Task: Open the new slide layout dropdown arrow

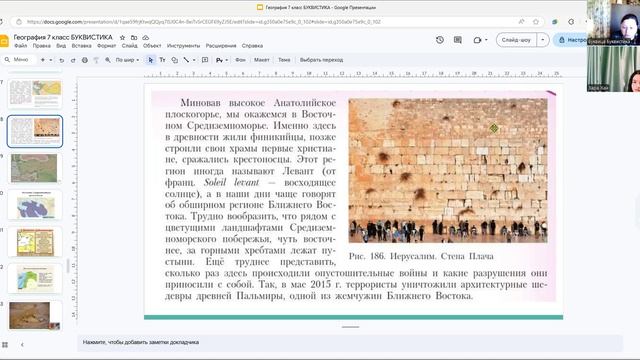Action: pos(51,60)
